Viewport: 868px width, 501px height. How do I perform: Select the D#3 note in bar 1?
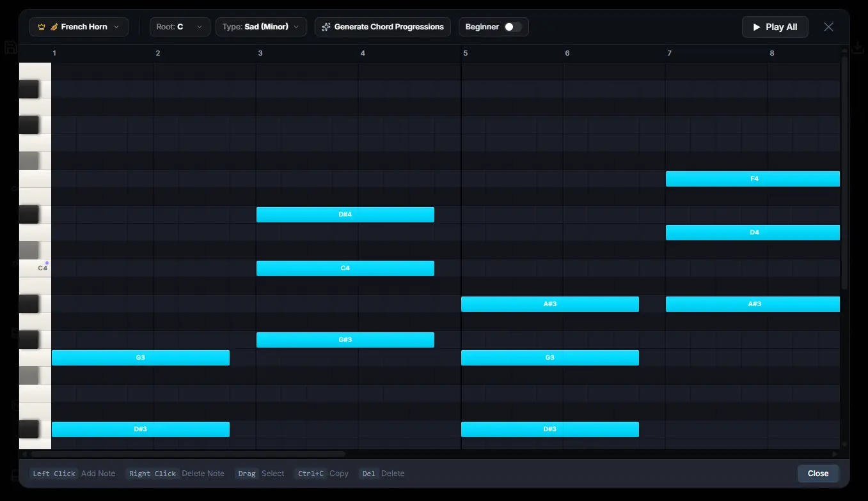141,429
